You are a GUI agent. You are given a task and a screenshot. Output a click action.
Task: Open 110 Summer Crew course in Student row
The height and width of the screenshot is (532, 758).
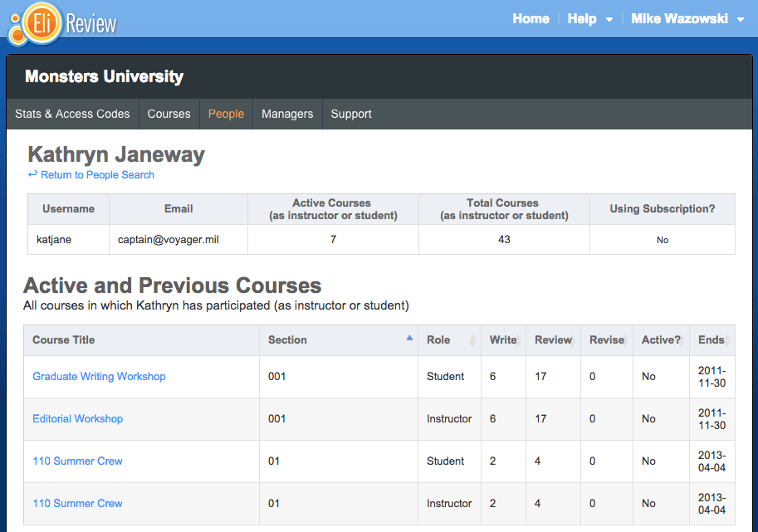77,461
